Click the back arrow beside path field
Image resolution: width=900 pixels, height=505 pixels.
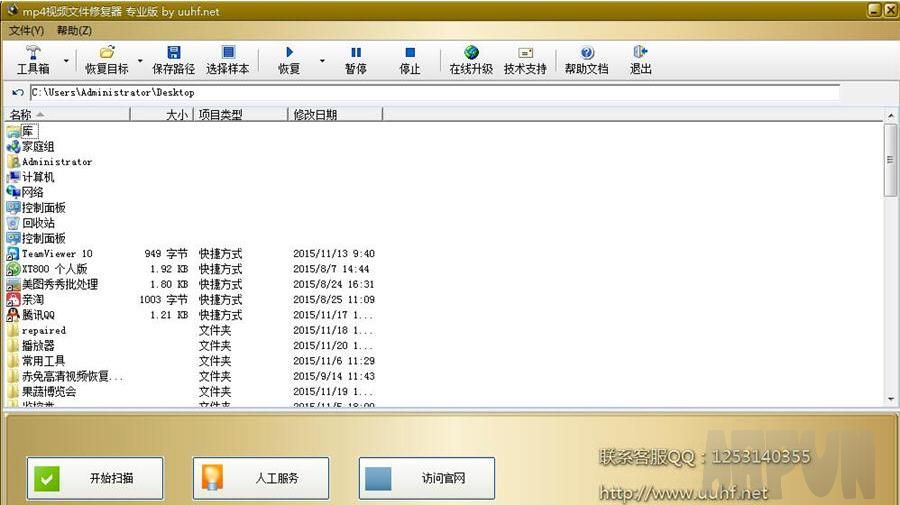point(17,92)
